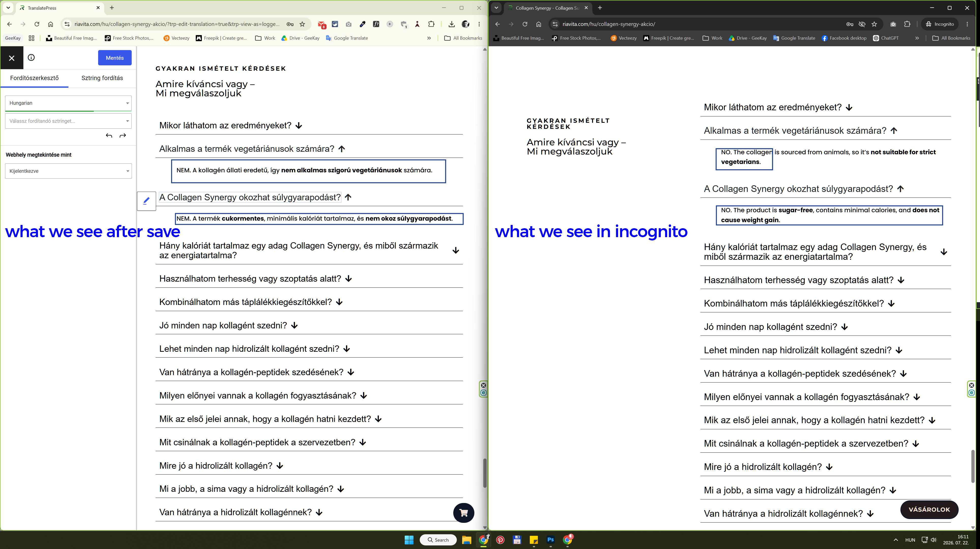Open the Válassz fordítandó sztringet dropdown
The height and width of the screenshot is (549, 980).
click(x=68, y=121)
